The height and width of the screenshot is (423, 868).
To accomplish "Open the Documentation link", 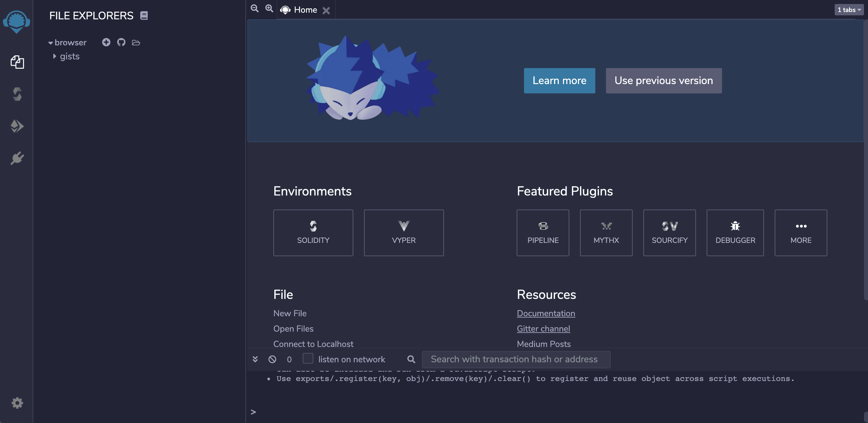I will 546,313.
